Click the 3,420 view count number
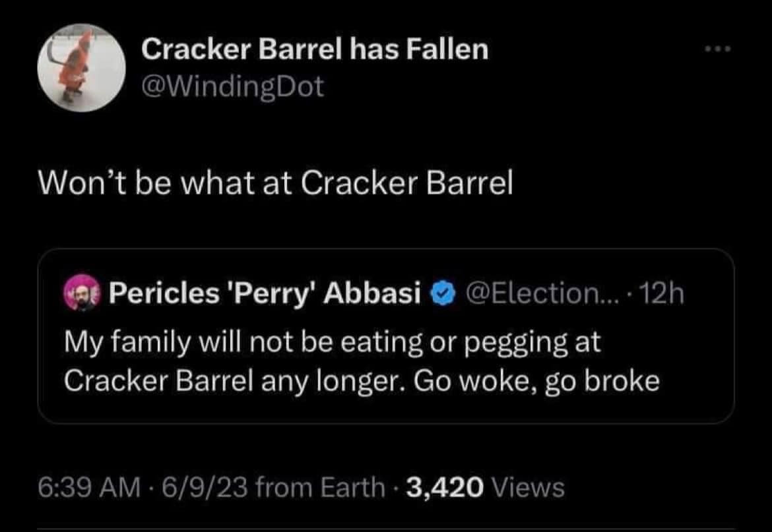Viewport: 772px width, 532px height. pos(445,488)
